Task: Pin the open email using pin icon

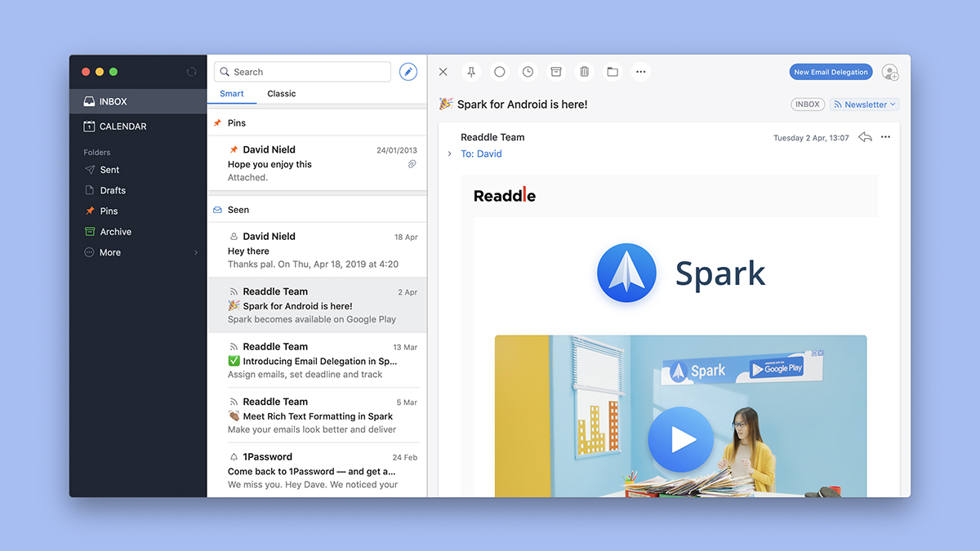Action: [x=471, y=72]
